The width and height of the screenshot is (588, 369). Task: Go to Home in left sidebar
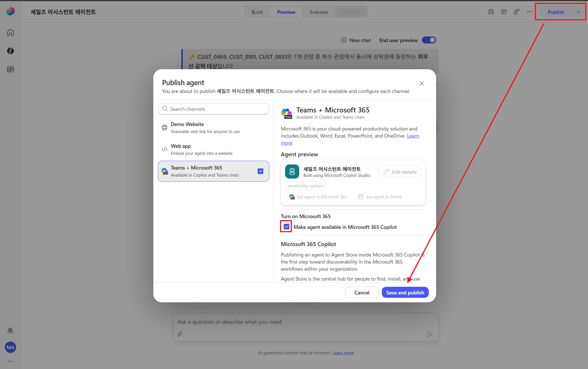(10, 32)
